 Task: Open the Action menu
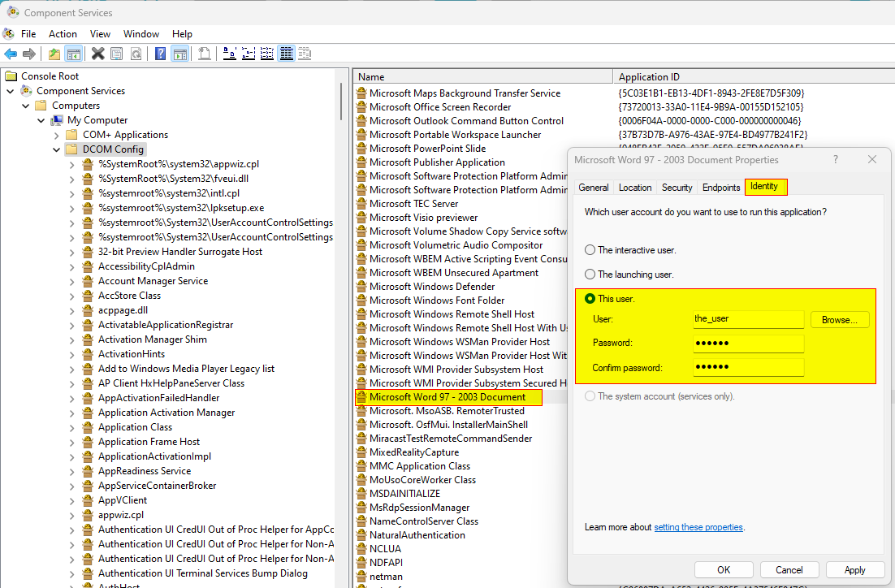click(63, 34)
